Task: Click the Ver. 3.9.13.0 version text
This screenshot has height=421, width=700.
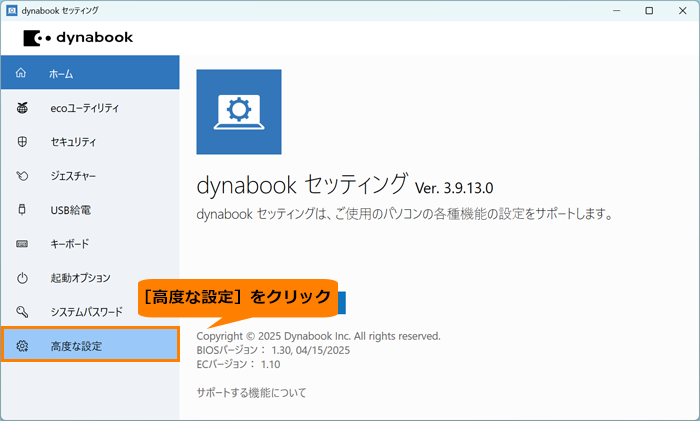Action: click(454, 188)
